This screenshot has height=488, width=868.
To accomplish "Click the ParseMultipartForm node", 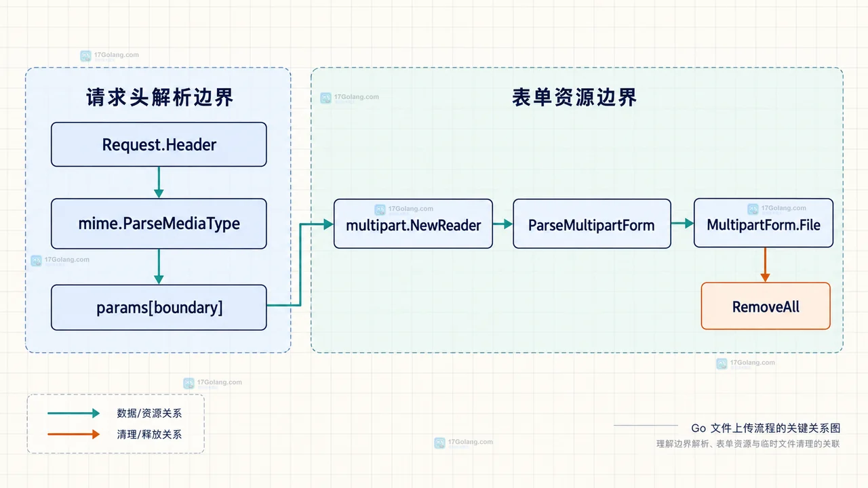I will pos(591,224).
